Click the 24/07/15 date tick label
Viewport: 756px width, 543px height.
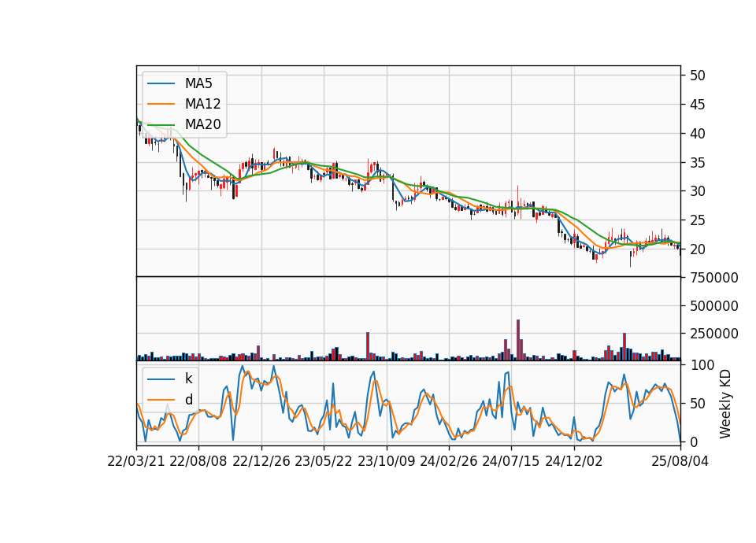tap(510, 461)
